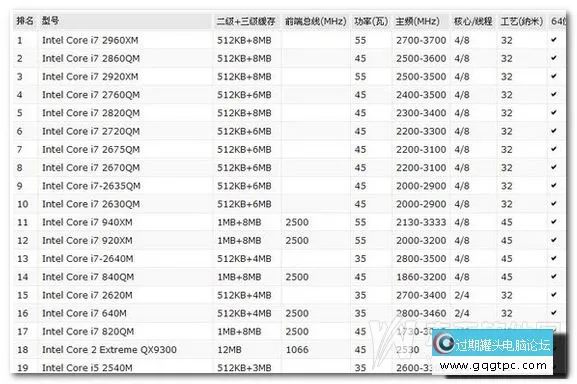Select the 2800-3460 frequency cell
The image size is (577, 384).
[421, 313]
